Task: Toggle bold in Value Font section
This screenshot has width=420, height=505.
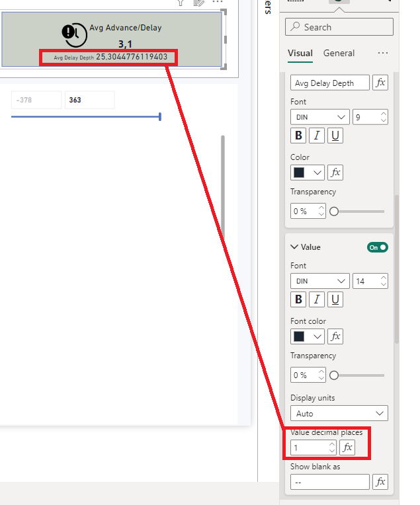Action: click(x=298, y=299)
